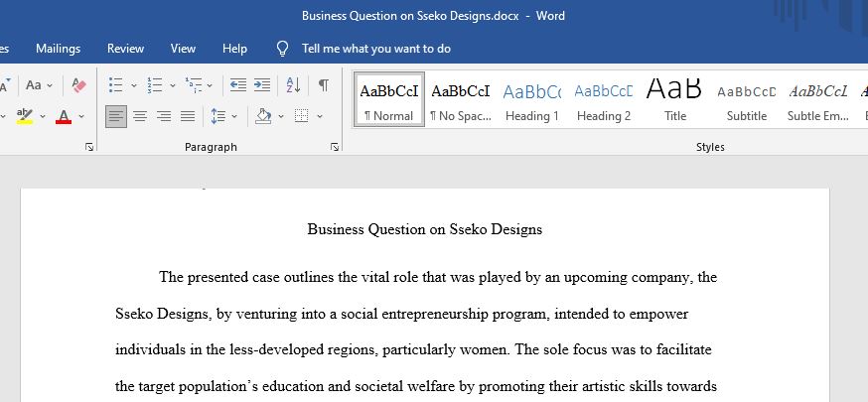
Task: Justify the paragraph text
Action: (x=188, y=116)
